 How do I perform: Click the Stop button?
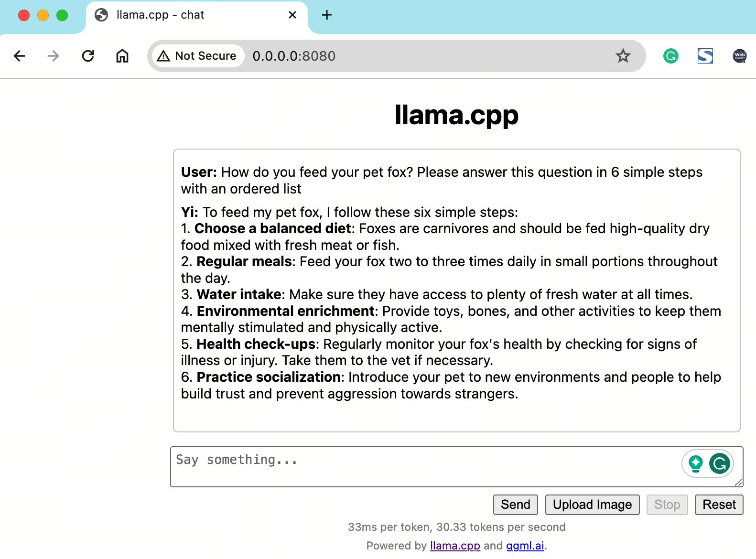[667, 505]
